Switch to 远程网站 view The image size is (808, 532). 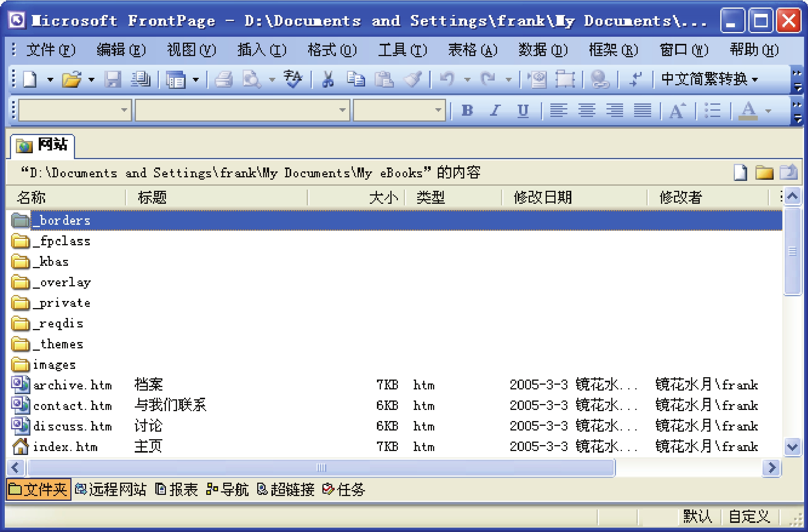(x=111, y=489)
